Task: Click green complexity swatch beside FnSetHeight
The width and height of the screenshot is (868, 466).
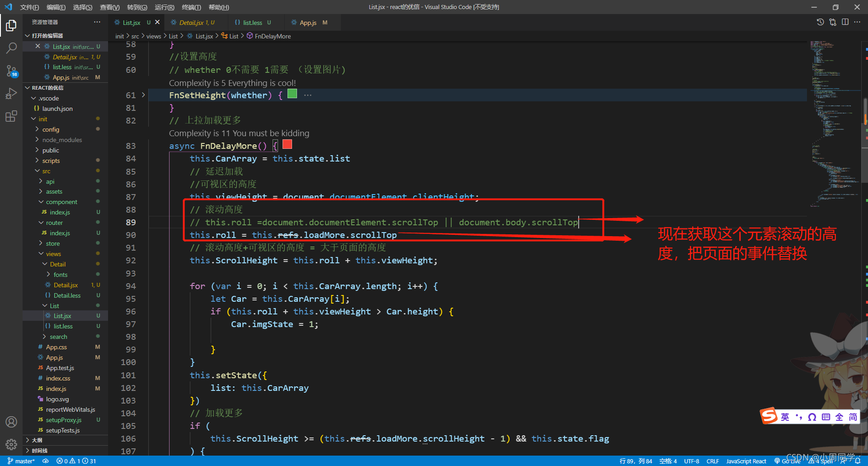Action: click(x=292, y=94)
